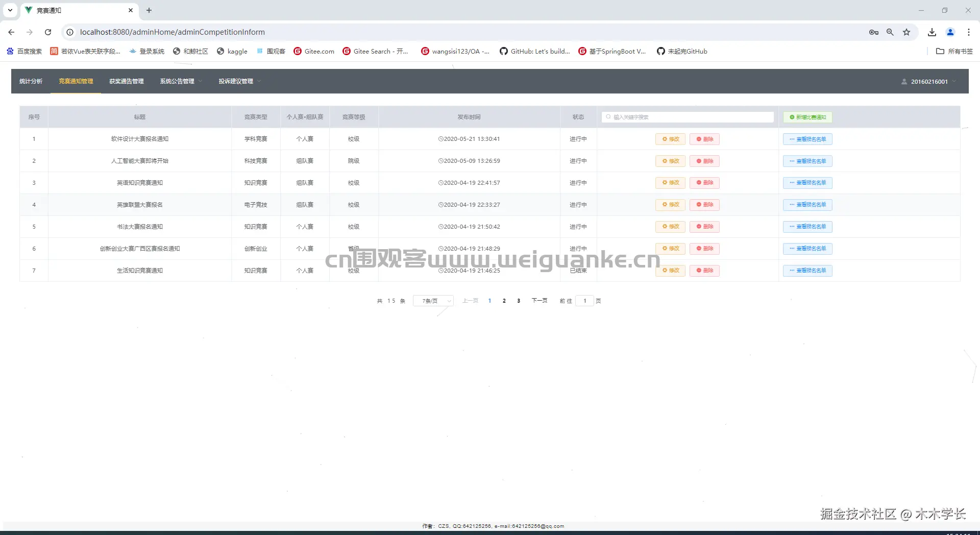Go to the 获奖通告管理 menu
Viewport: 980px width, 535px height.
point(127,81)
